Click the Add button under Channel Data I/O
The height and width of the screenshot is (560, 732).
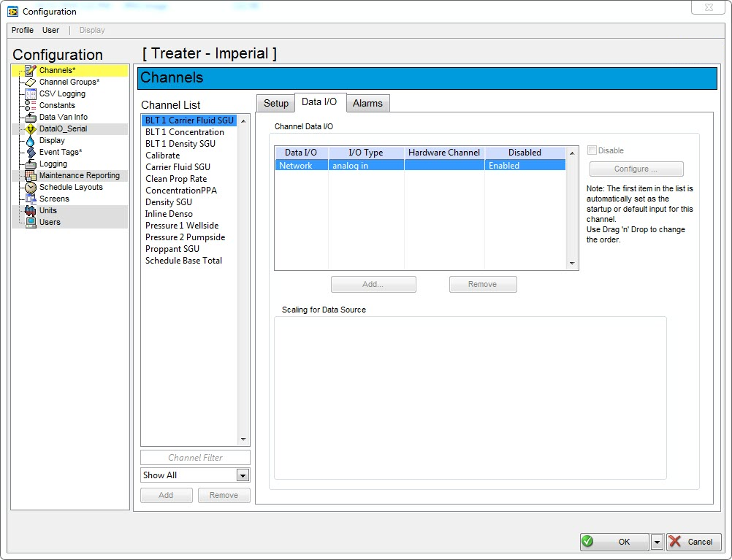[x=373, y=284]
